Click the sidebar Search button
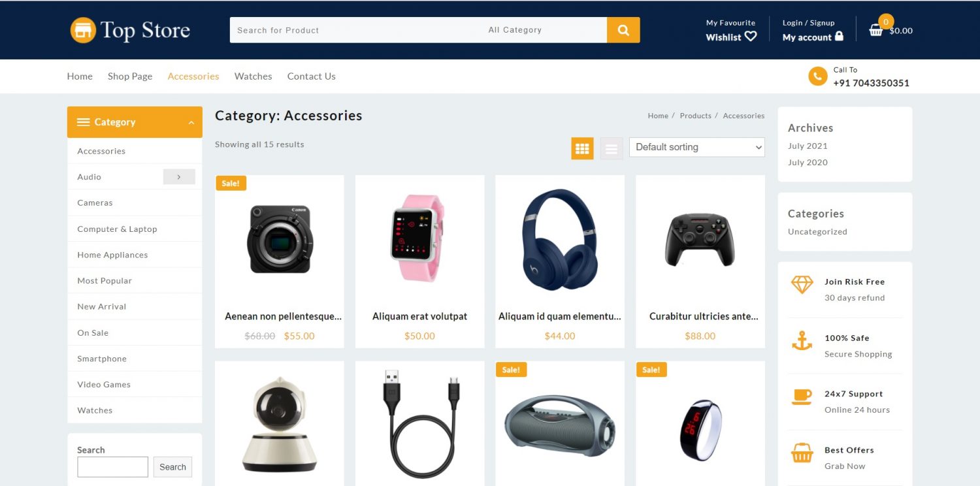980x486 pixels. point(172,467)
